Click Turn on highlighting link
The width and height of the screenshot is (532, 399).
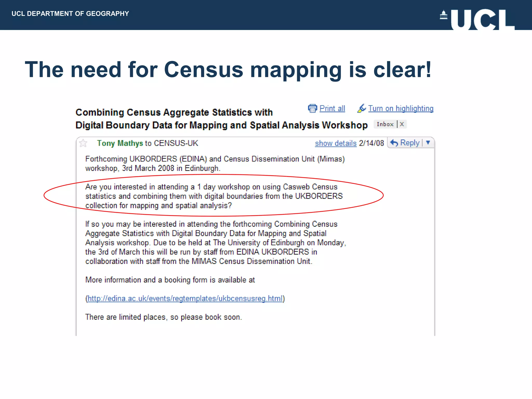point(401,108)
